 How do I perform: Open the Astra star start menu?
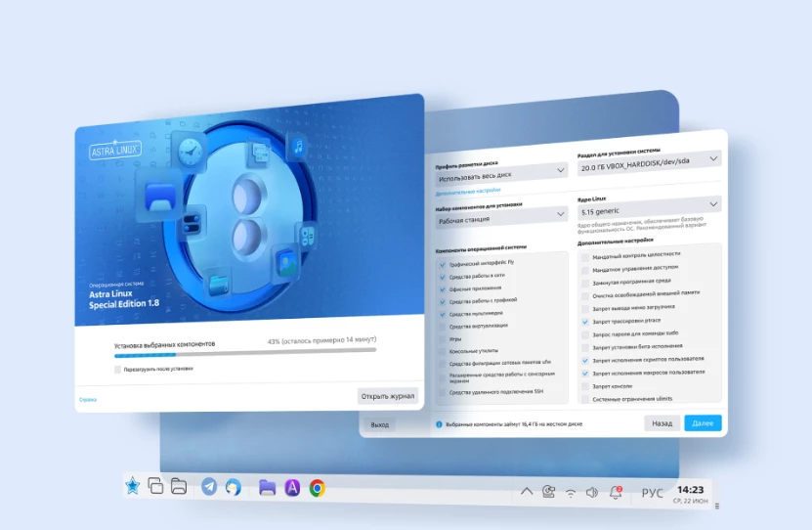[x=132, y=486]
